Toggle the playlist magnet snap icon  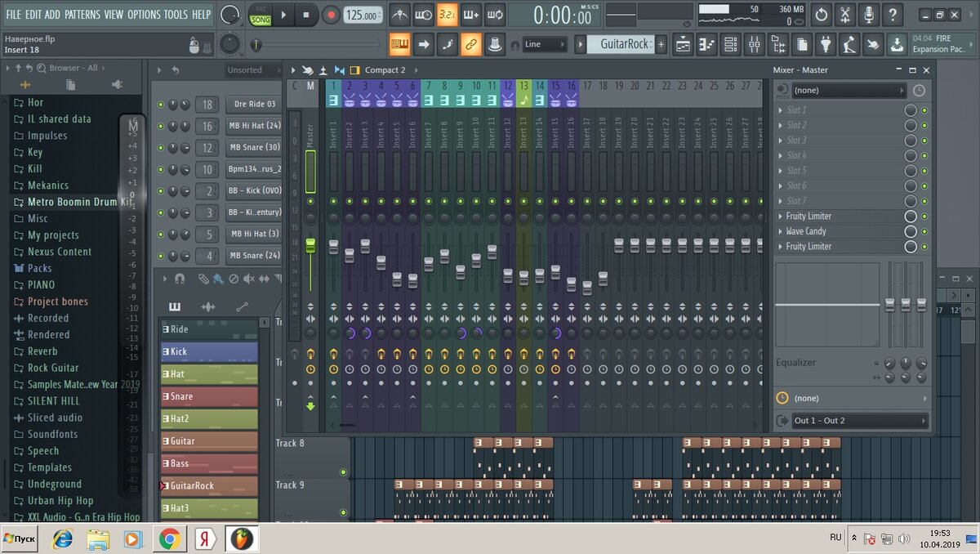pos(179,279)
